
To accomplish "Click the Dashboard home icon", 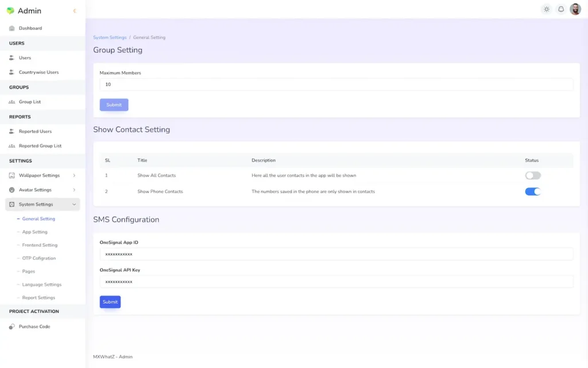I will click(x=11, y=28).
